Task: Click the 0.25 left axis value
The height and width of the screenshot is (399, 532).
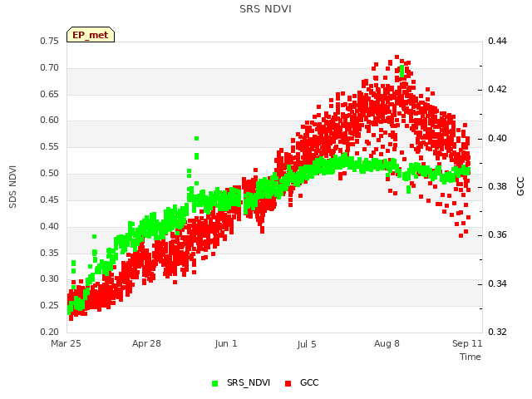Action: pos(50,305)
